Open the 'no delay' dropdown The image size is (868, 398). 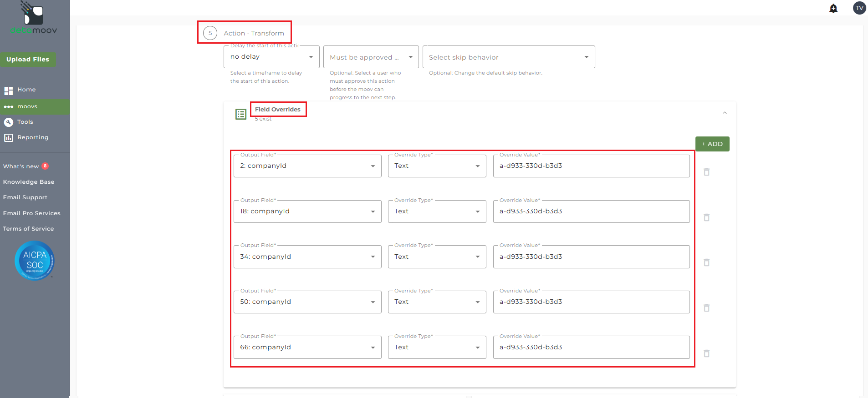click(x=271, y=57)
